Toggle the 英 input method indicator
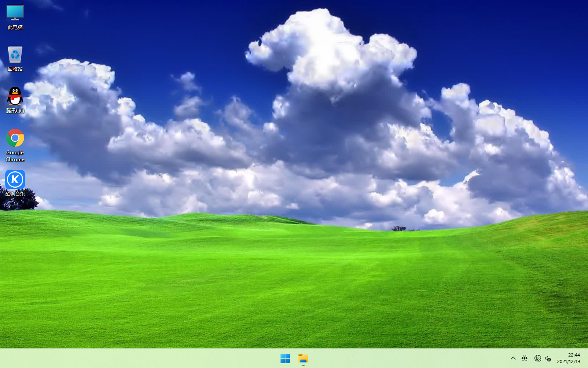 click(525, 359)
